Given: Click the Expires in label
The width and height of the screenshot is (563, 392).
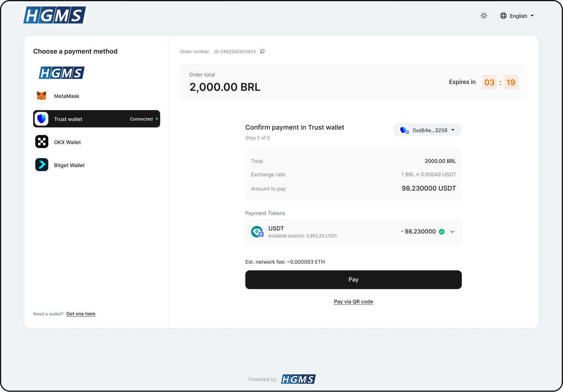Looking at the screenshot, I should 462,82.
